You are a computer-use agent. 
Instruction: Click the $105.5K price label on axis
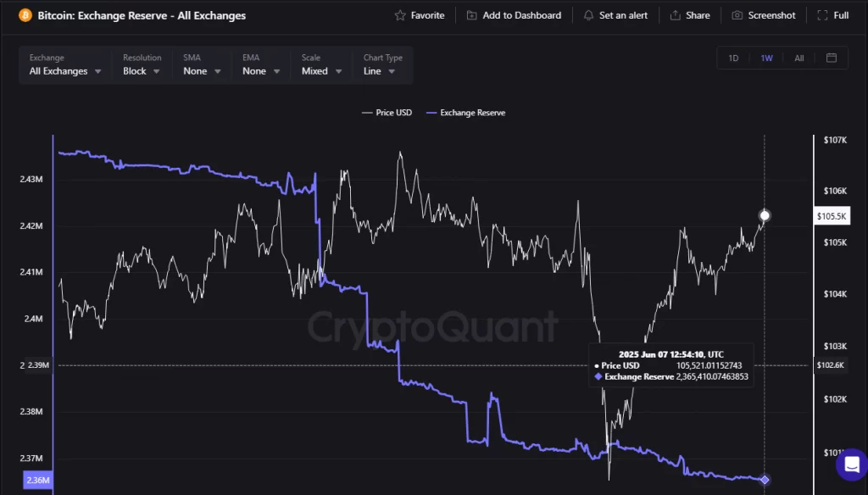[x=832, y=216]
